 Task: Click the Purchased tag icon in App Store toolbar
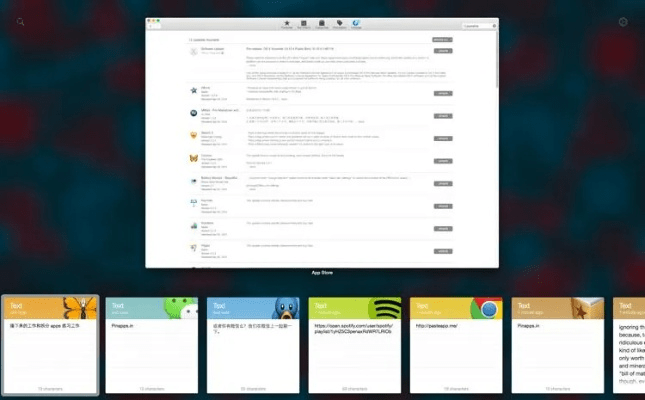point(339,22)
